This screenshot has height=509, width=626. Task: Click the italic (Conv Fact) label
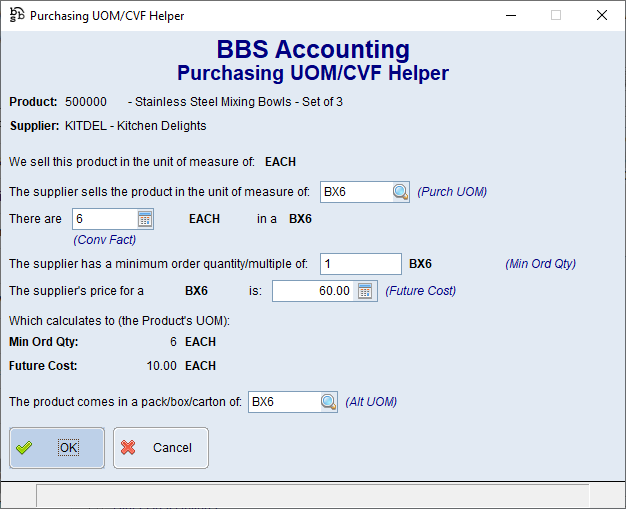pos(104,239)
